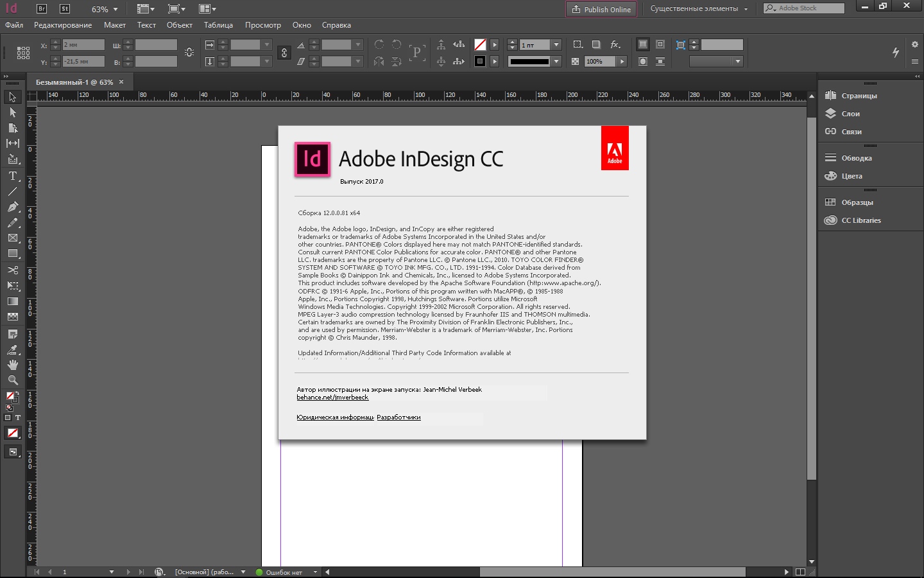Open the Редактирование menu

[x=63, y=25]
